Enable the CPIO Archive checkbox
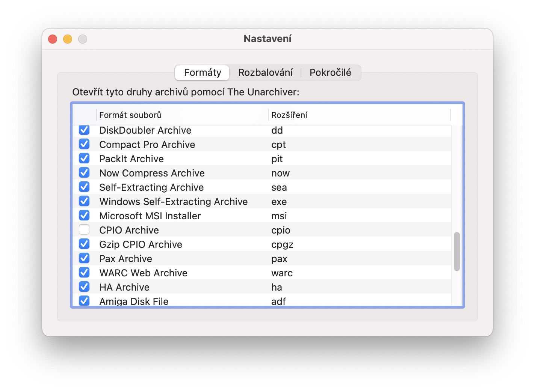This screenshot has height=392, width=535. point(84,230)
